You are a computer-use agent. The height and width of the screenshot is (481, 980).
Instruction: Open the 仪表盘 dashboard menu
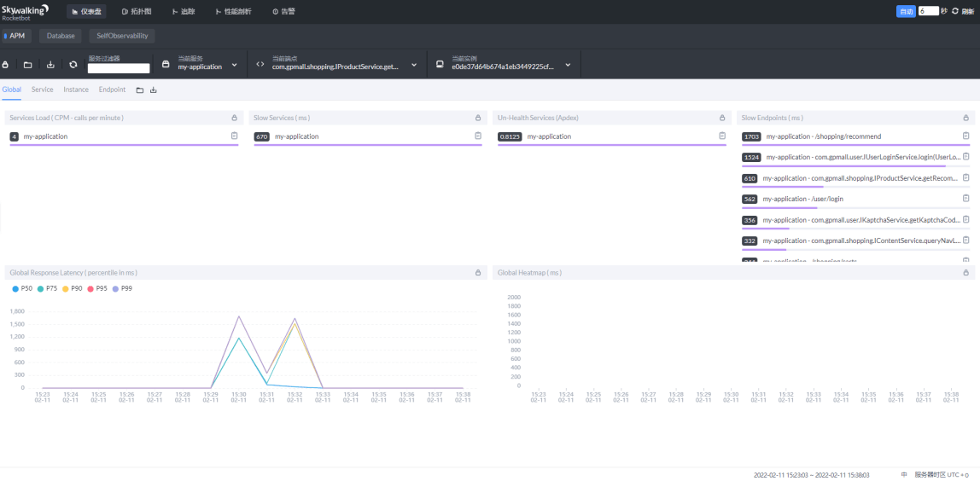(87, 11)
